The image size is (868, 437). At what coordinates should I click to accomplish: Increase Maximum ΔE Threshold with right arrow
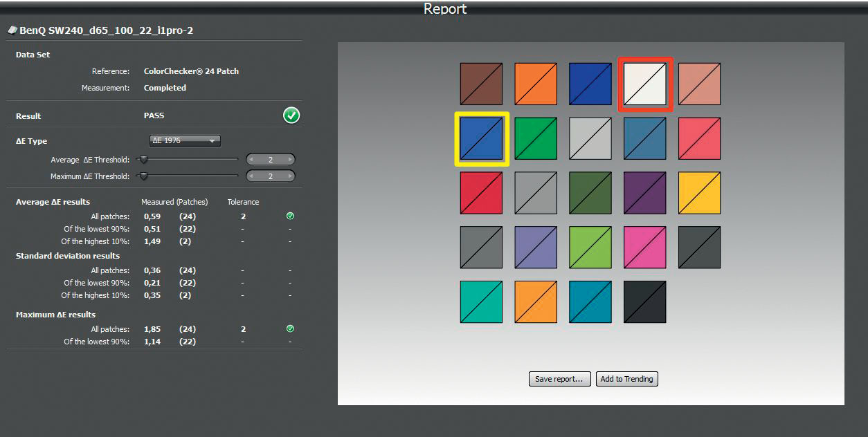point(290,176)
